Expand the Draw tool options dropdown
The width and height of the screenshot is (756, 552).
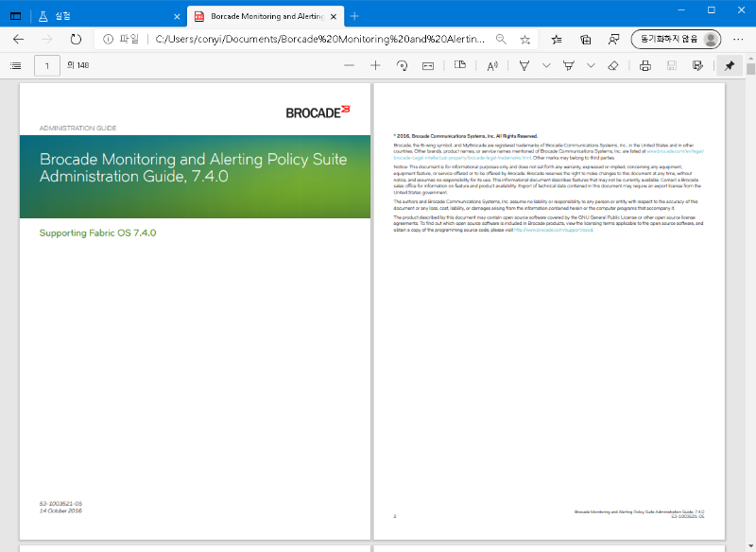[x=546, y=65]
